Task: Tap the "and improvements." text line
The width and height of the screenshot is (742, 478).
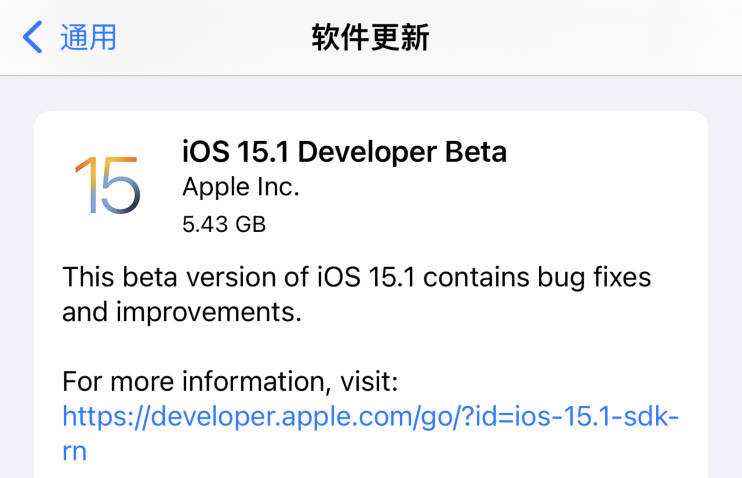Action: click(181, 312)
